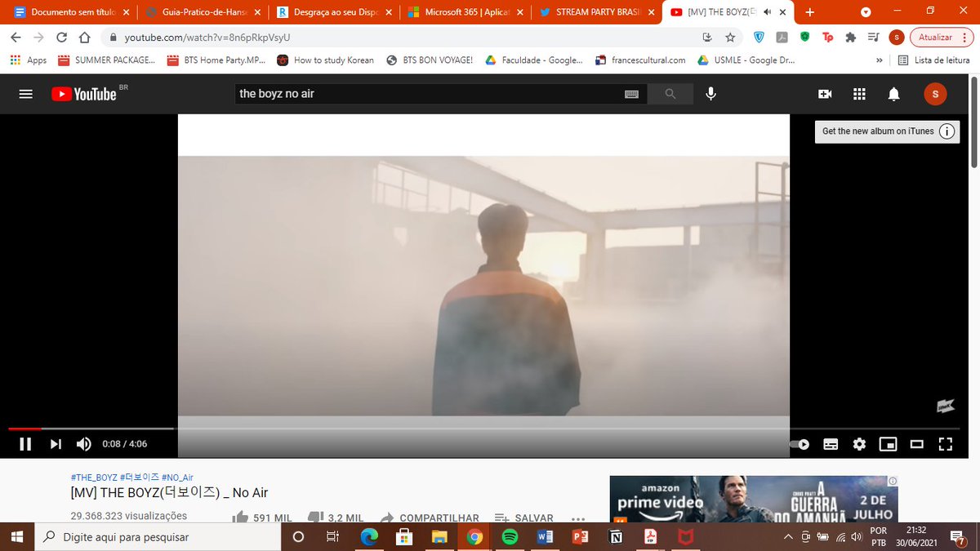Open the Windows Start menu
This screenshot has width=980, height=551.
click(x=17, y=537)
